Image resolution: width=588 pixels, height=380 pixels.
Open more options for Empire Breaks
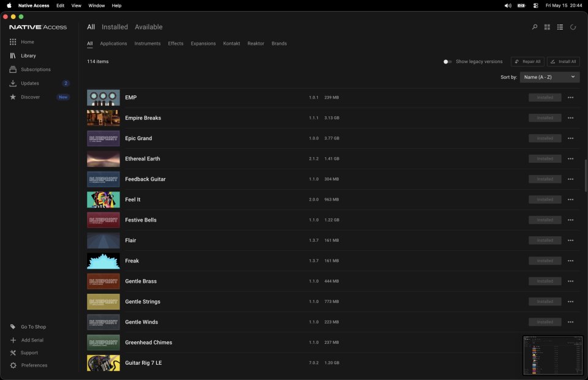[570, 117]
